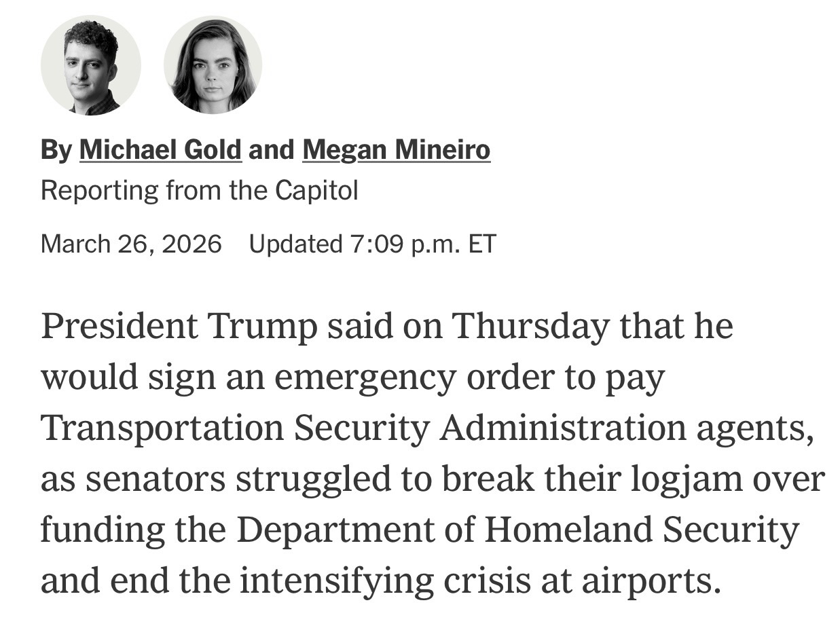This screenshot has width=840, height=626.
Task: Click the left author headshot photo
Action: click(x=90, y=65)
